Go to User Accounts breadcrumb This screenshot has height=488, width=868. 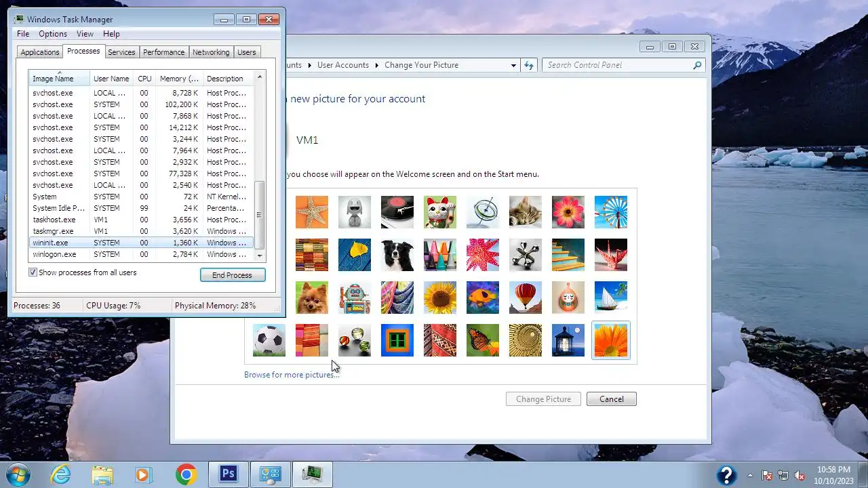343,65
